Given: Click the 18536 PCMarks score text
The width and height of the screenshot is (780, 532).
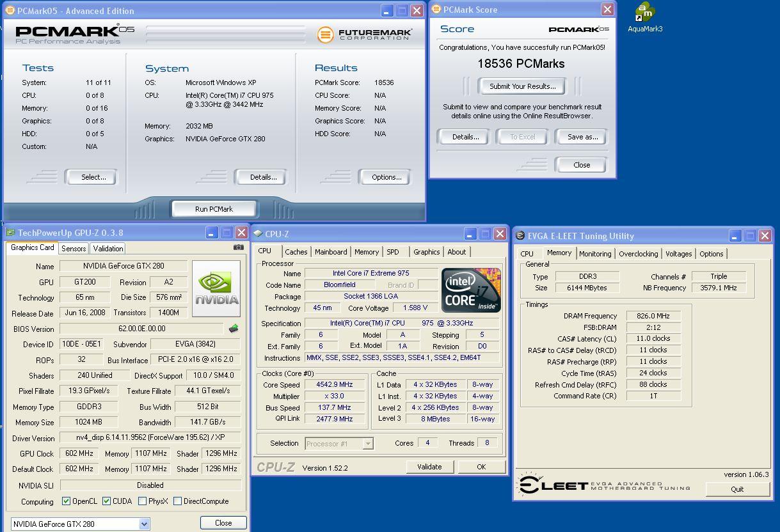Looking at the screenshot, I should coord(521,64).
